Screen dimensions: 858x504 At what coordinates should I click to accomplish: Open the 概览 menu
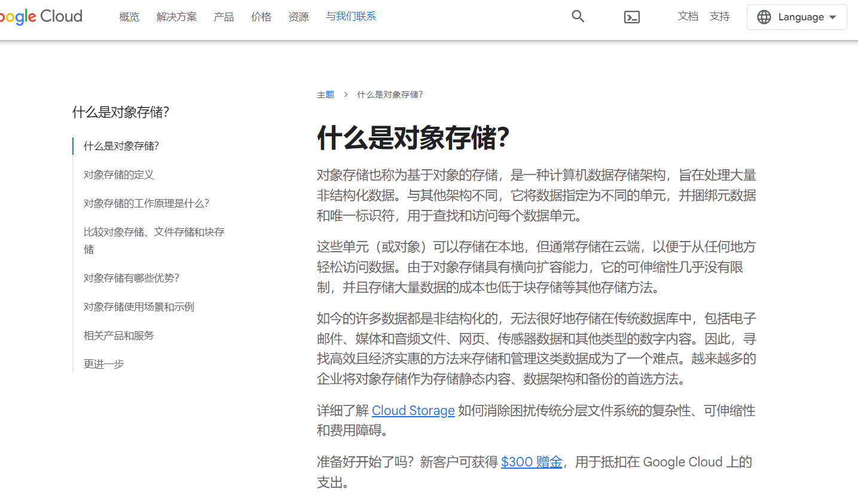pyautogui.click(x=129, y=17)
